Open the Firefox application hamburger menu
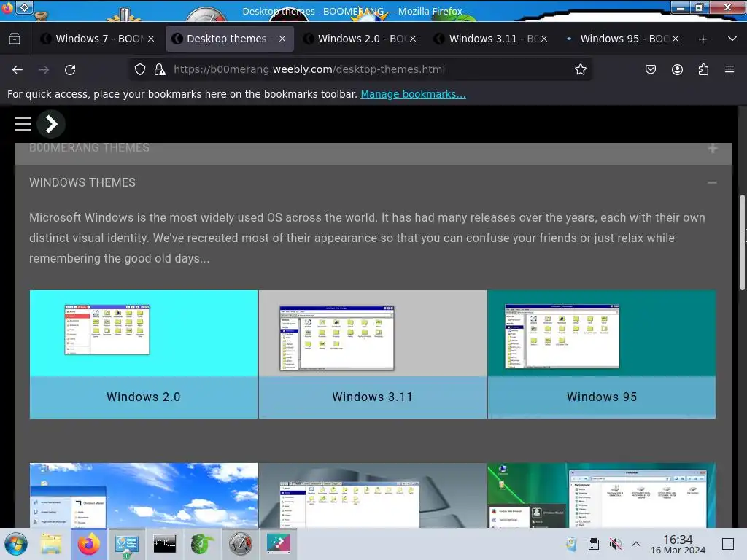 click(729, 69)
